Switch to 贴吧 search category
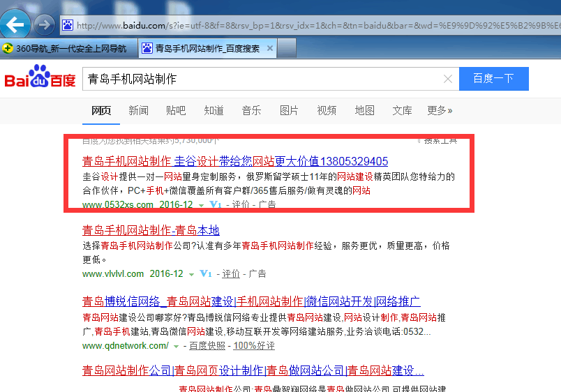 pos(176,110)
